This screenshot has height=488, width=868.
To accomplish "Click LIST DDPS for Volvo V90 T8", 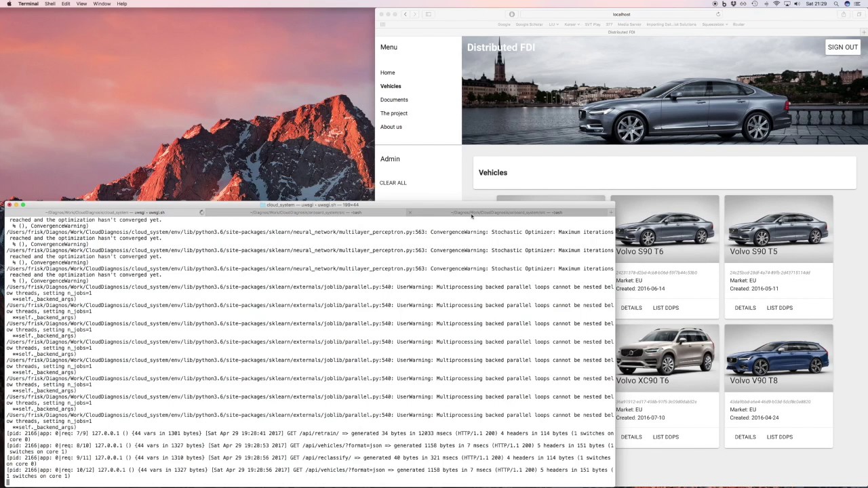I will coord(780,437).
